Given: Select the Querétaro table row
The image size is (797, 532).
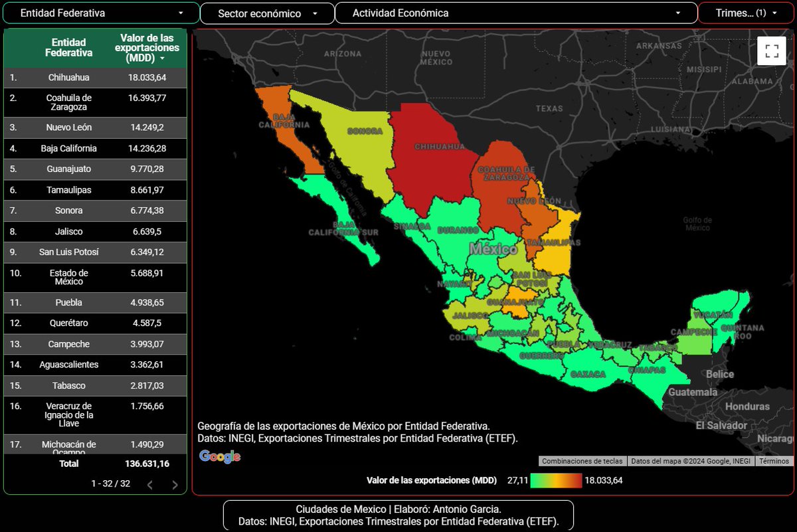Looking at the screenshot, I should pos(96,323).
